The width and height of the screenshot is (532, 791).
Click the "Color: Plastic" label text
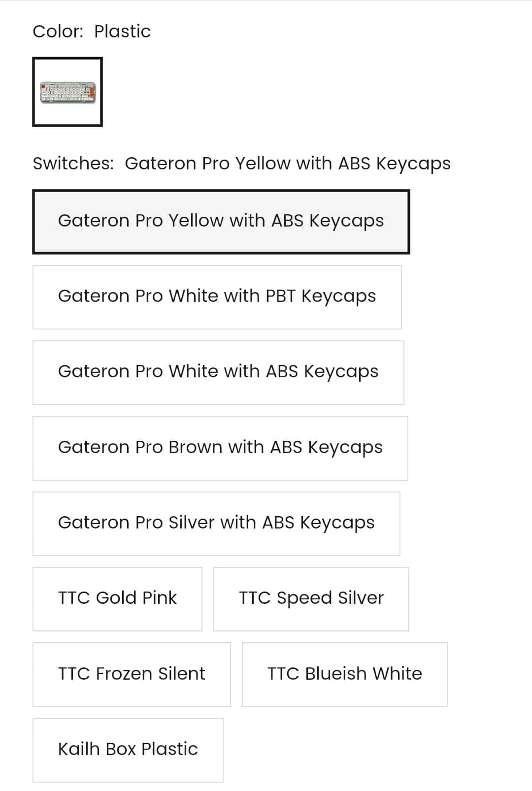(x=92, y=32)
